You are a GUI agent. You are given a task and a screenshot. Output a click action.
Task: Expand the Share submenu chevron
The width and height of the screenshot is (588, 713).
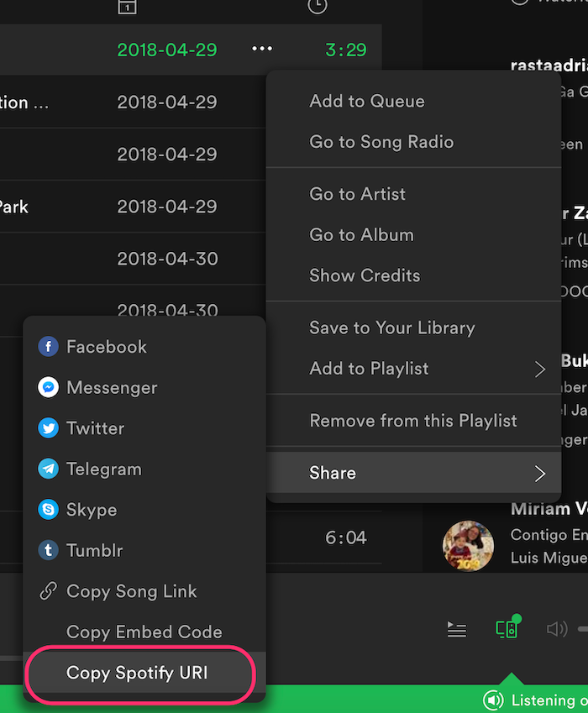click(x=540, y=474)
